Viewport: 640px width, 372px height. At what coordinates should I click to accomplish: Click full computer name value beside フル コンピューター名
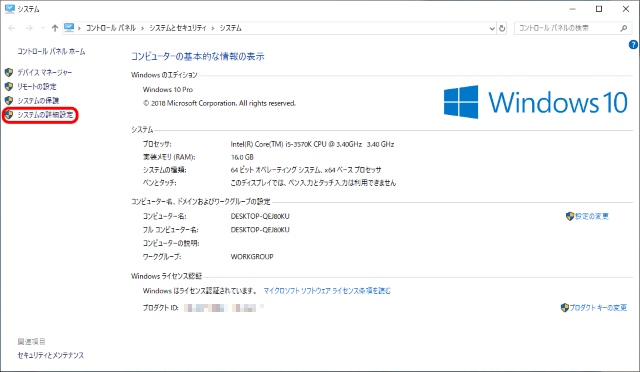(260, 230)
